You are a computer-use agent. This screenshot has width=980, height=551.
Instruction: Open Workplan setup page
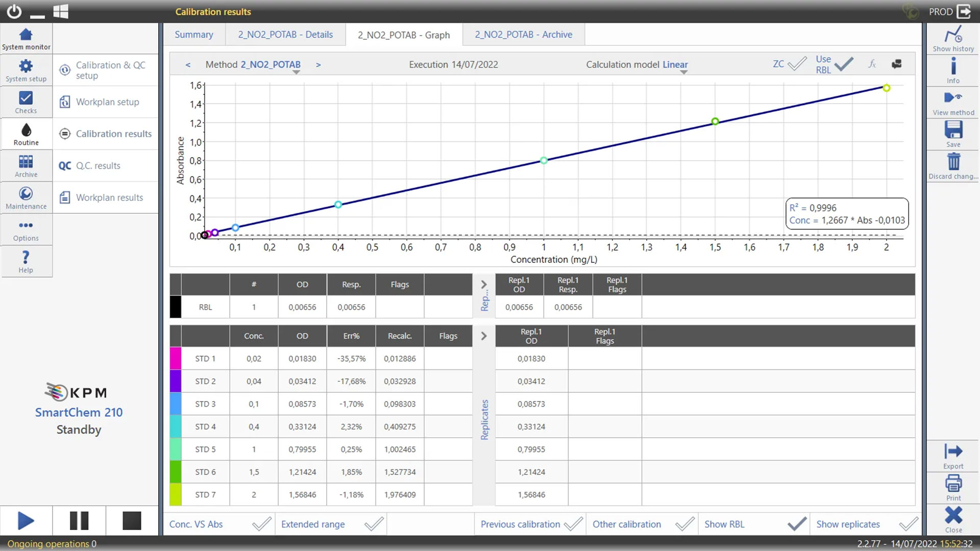pyautogui.click(x=107, y=102)
